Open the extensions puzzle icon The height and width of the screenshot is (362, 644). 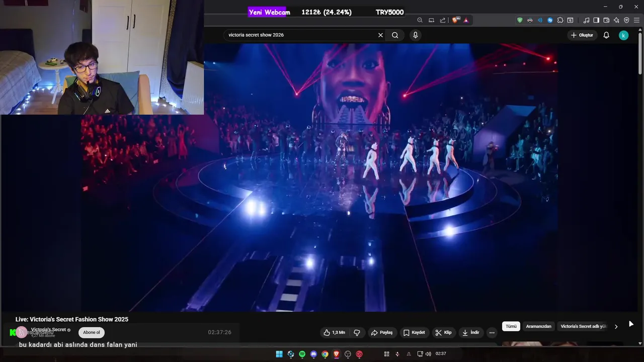point(560,20)
